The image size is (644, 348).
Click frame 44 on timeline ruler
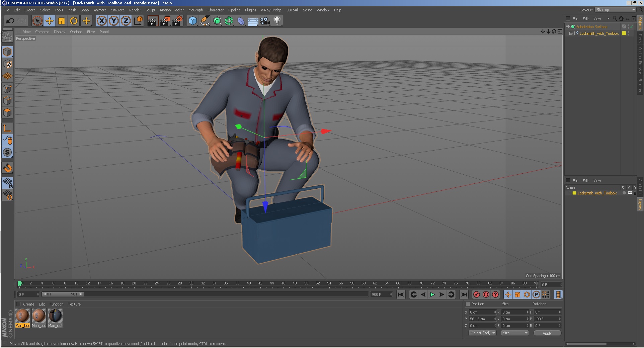click(x=272, y=284)
